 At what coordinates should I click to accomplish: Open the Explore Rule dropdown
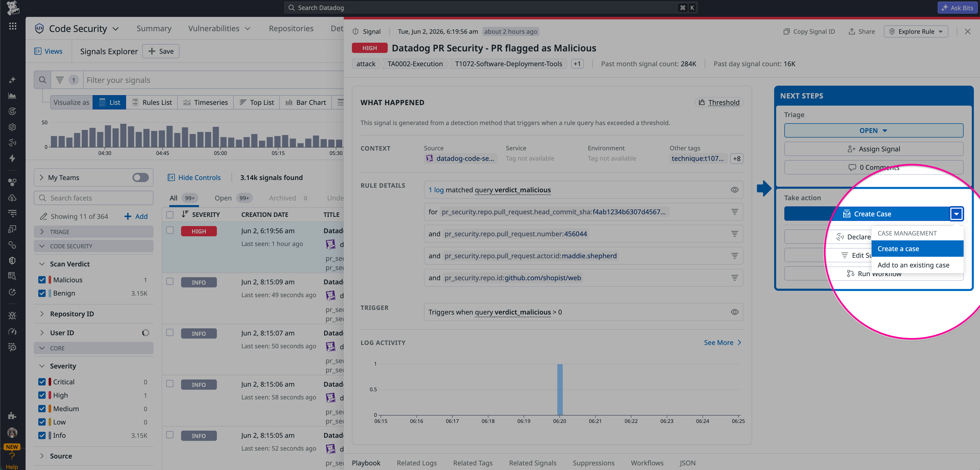pyautogui.click(x=916, y=31)
